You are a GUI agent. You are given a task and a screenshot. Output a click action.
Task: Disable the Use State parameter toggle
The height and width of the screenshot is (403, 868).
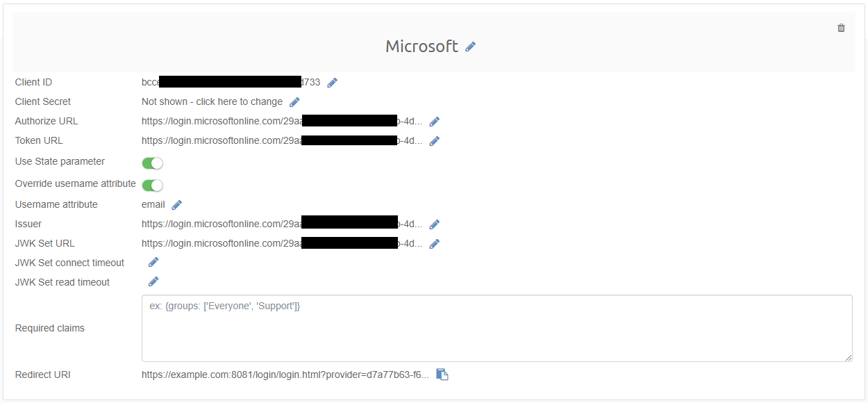(152, 163)
